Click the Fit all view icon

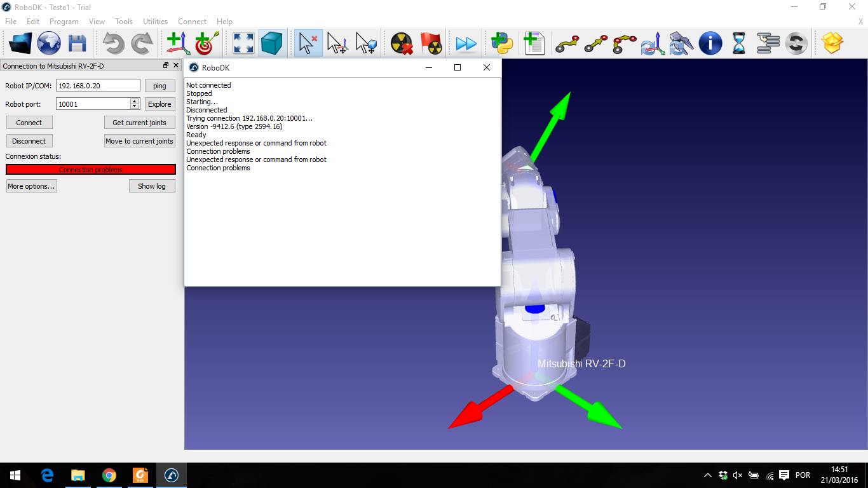pos(244,43)
